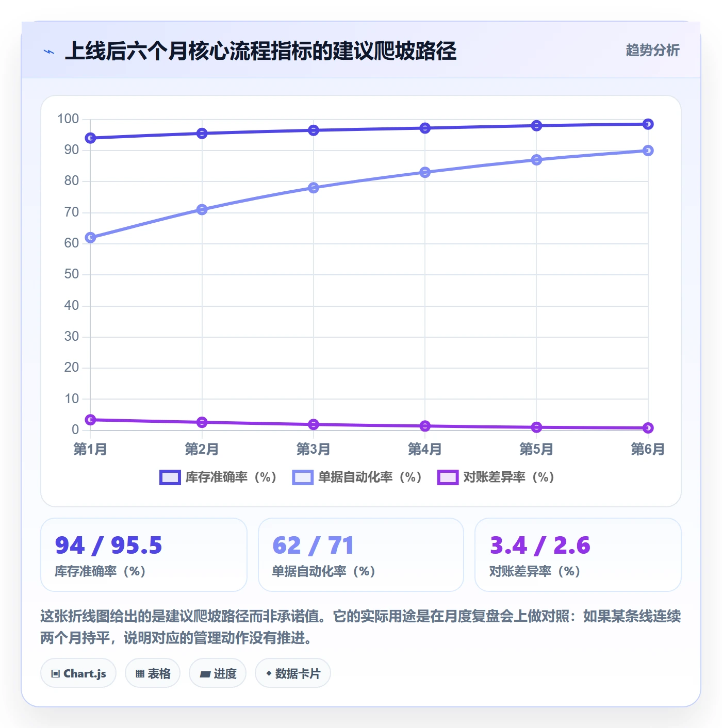Screen dimensions: 722x728
Task: Click the 库存准确率 point at 第2月
Action: pyautogui.click(x=202, y=134)
